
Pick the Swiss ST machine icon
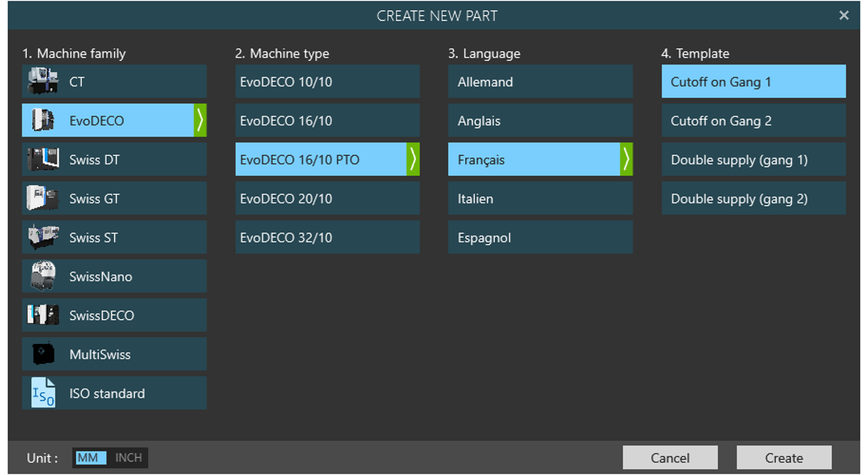(43, 238)
